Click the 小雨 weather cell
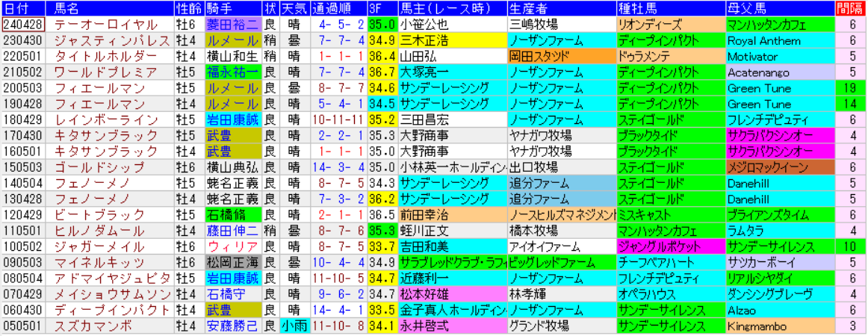 pos(294,326)
